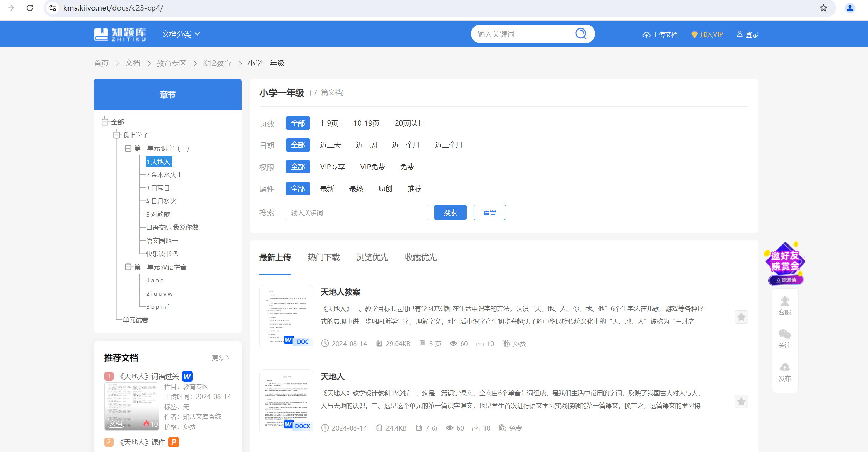Switch to 最新上传 tab
Viewport: 868px width, 452px height.
tap(275, 257)
